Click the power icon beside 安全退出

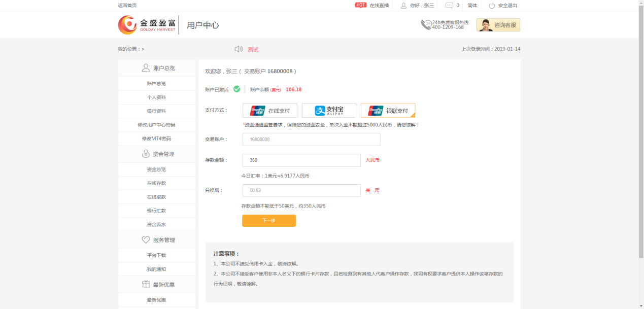click(x=492, y=6)
